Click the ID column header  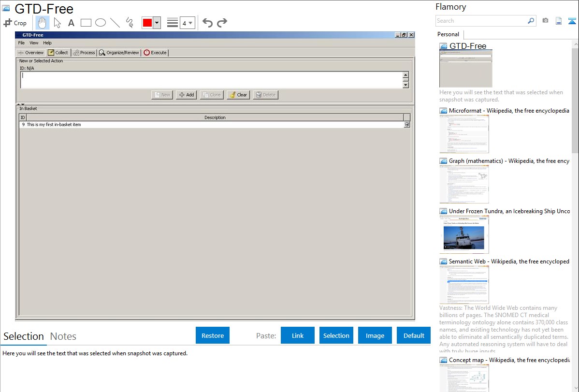(23, 117)
